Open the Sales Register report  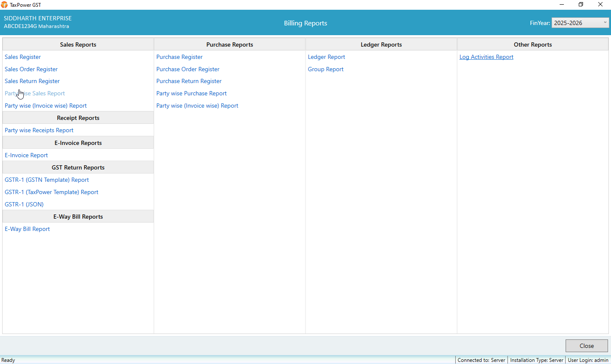tap(23, 57)
